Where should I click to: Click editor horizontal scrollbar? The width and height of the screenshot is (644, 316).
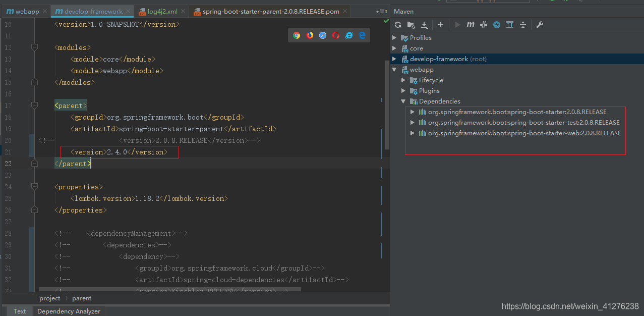pyautogui.click(x=170, y=290)
